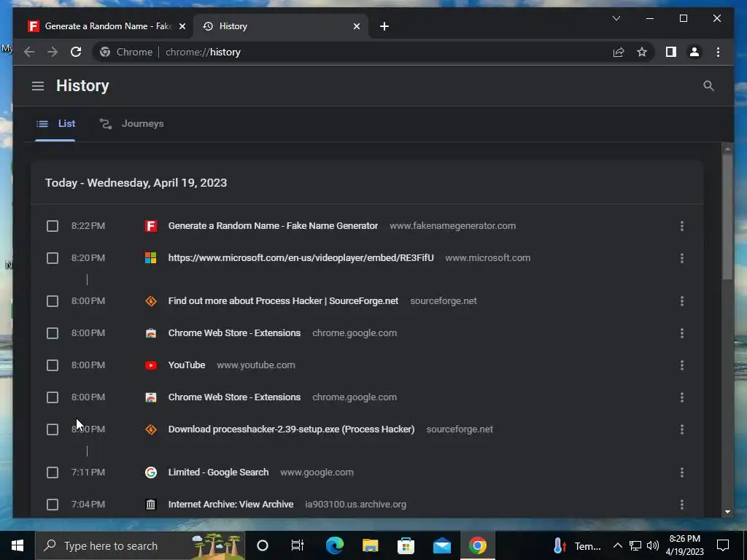Open the YouTube history link
The image size is (747, 560).
pyautogui.click(x=187, y=365)
